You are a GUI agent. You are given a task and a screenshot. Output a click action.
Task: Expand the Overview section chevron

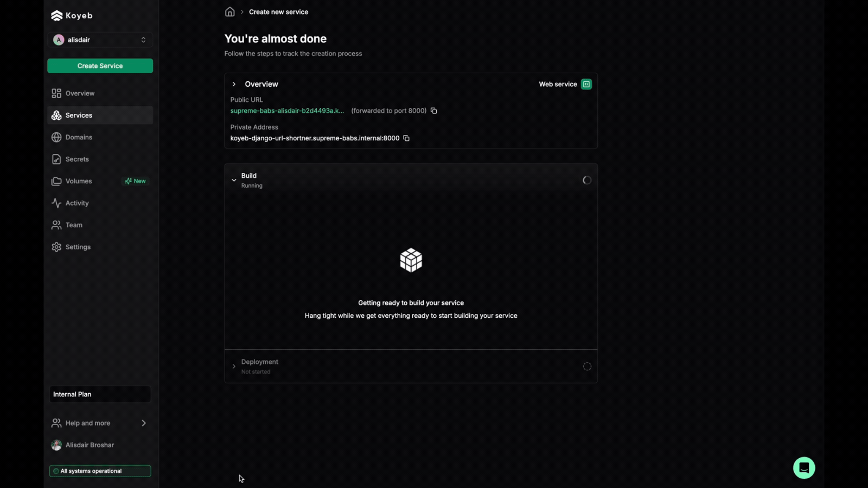[x=234, y=84]
